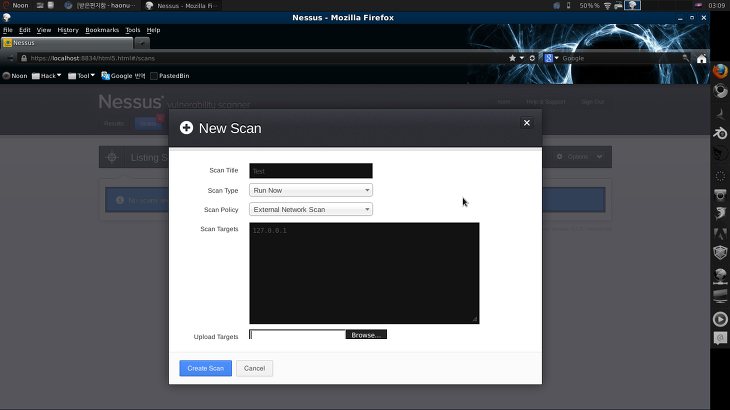Select the Nessus browser tab
The height and width of the screenshot is (410, 730).
pos(67,43)
